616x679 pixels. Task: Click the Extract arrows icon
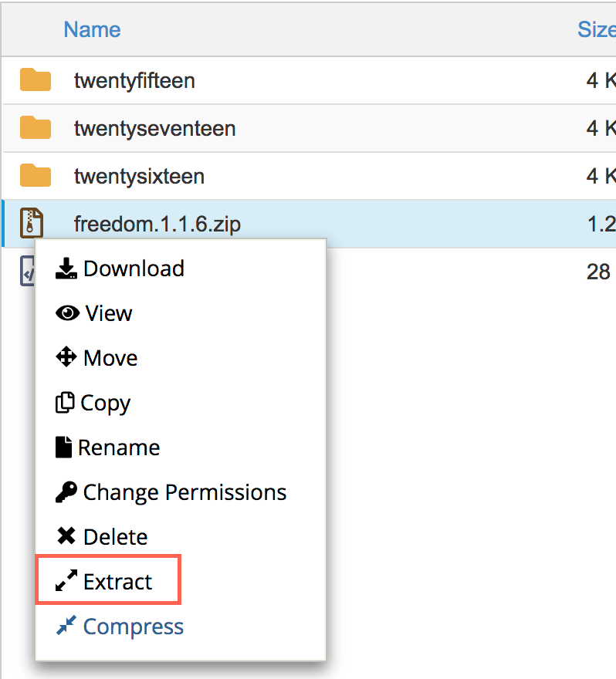pos(66,582)
